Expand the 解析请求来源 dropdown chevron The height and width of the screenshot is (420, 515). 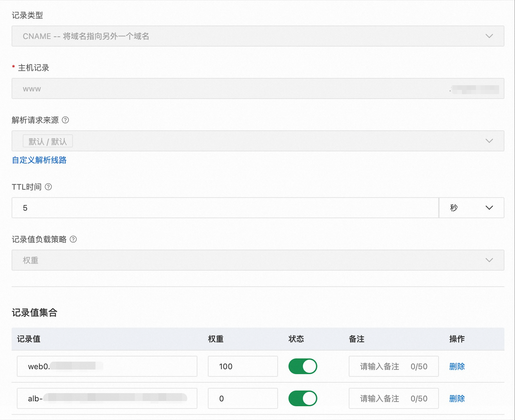click(x=489, y=141)
